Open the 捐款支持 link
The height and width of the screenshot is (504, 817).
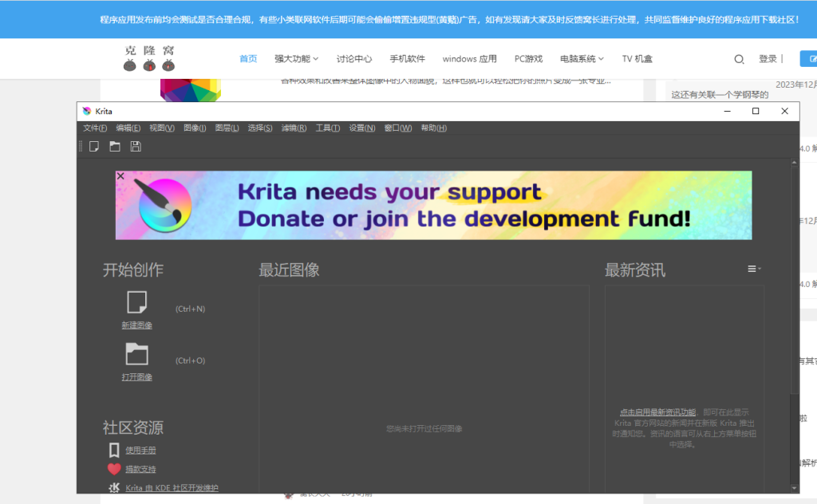(x=140, y=469)
